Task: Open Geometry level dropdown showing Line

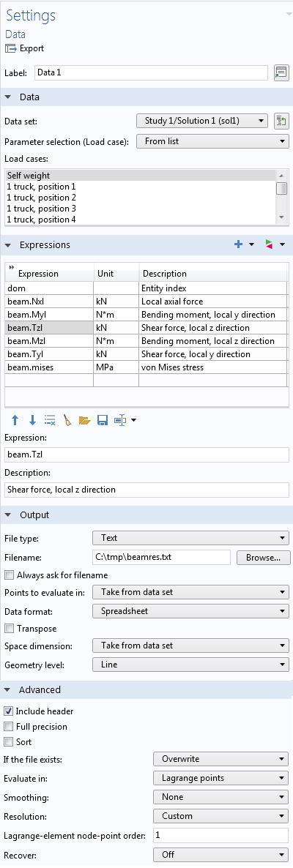Action: [190, 665]
